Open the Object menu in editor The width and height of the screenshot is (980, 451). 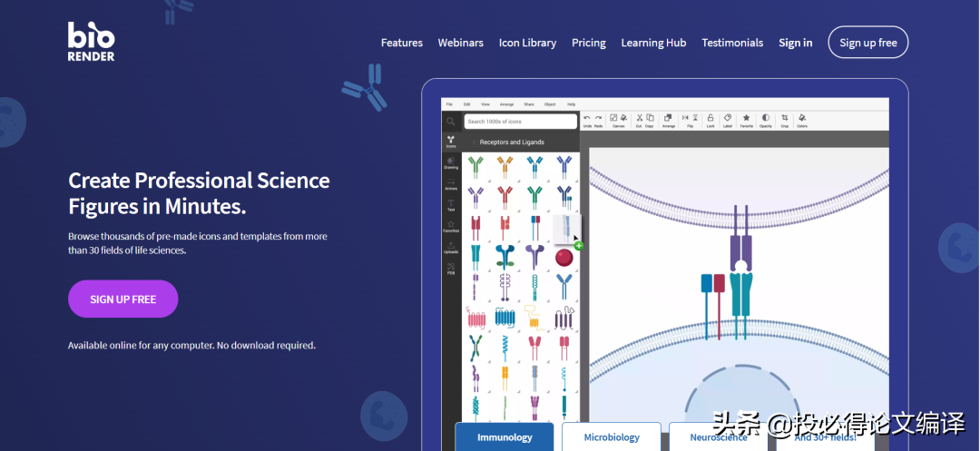coord(550,104)
